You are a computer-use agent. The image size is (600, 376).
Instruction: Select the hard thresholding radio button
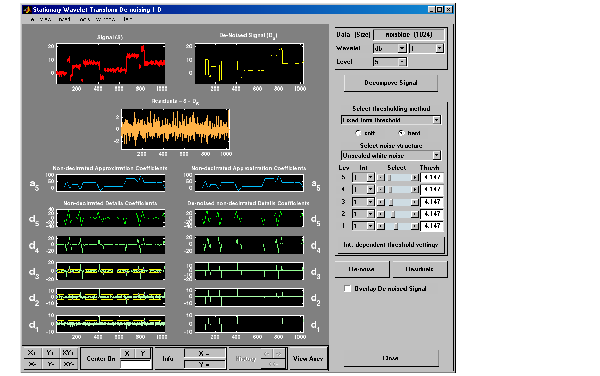tap(401, 133)
